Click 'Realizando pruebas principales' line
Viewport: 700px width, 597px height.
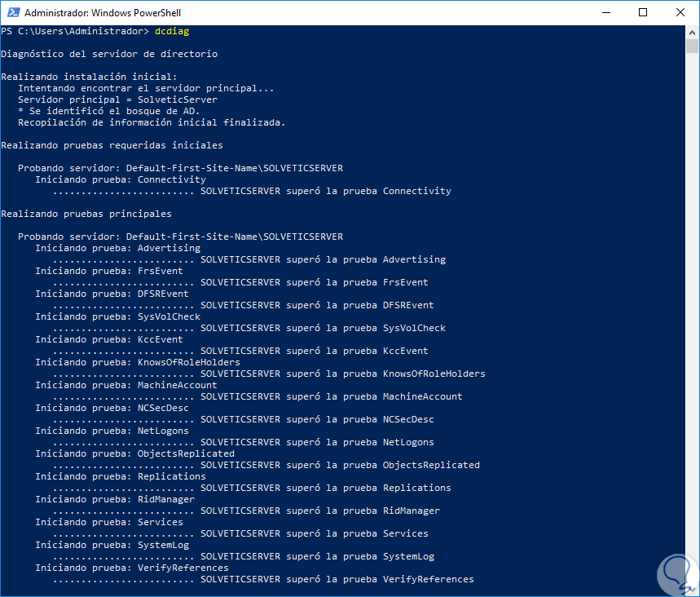point(86,214)
